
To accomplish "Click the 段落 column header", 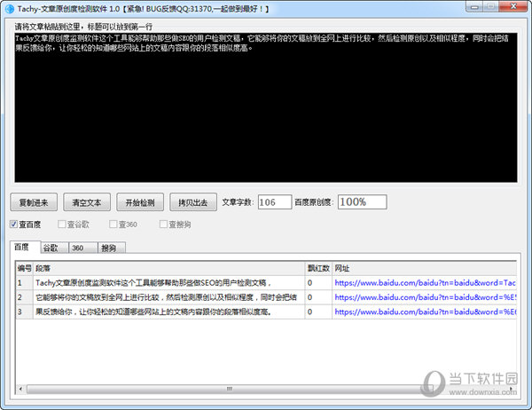I will (169, 268).
